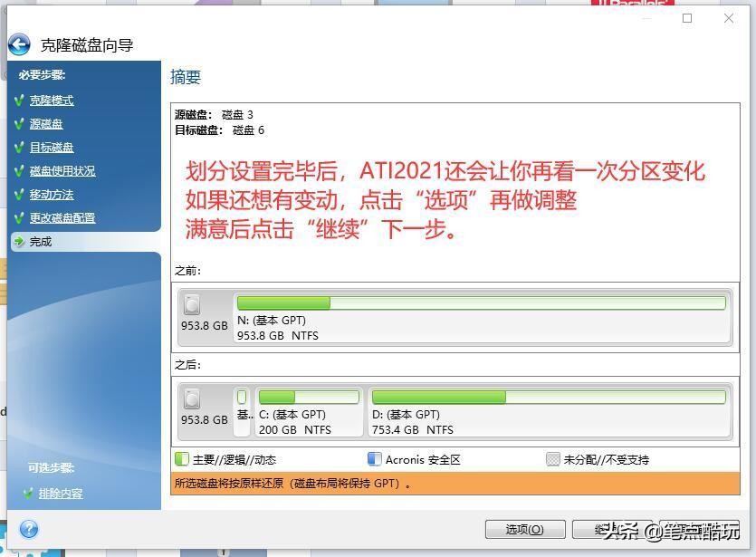The image size is (756, 557).
Task: Click the checkmark beside 源磁盘 step
Action: (x=20, y=123)
